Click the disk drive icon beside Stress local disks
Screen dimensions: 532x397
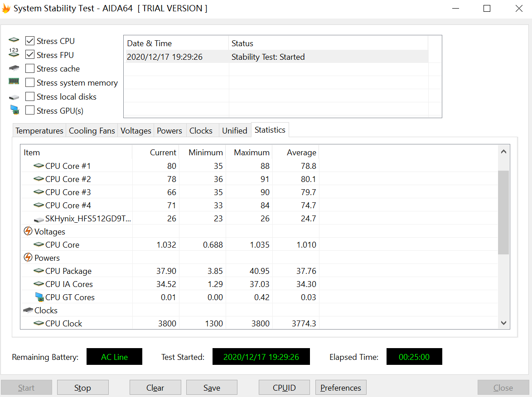(14, 98)
